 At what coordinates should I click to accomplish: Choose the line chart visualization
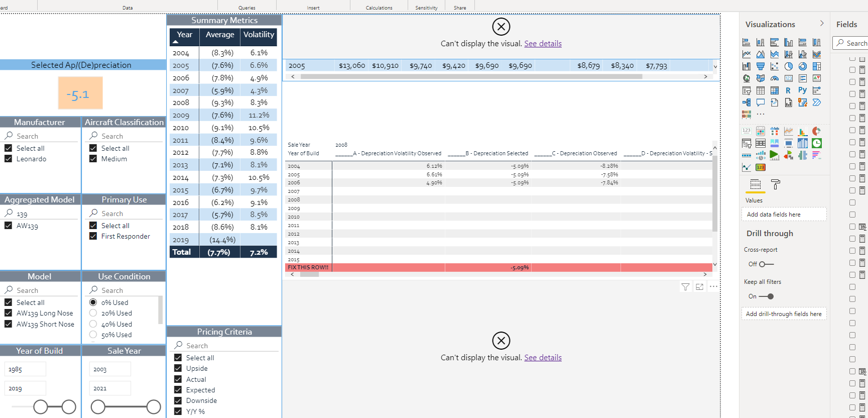[747, 54]
